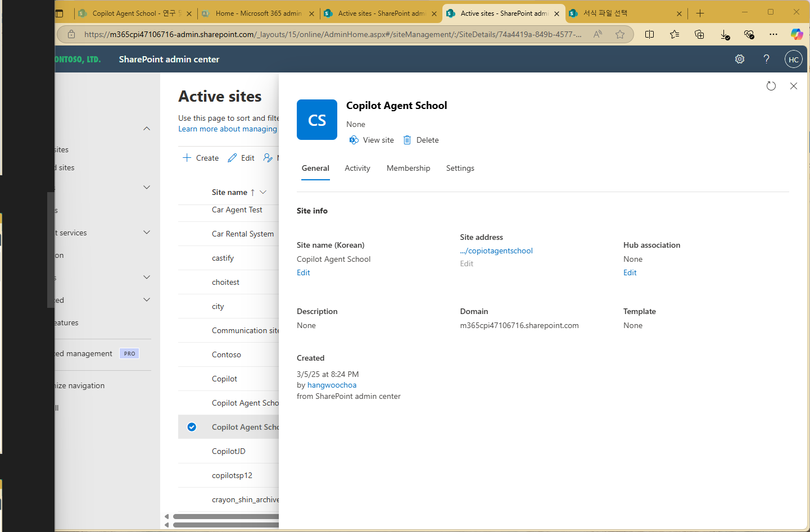810x532 pixels.
Task: Collapse the top navigation group chevron
Action: click(147, 129)
